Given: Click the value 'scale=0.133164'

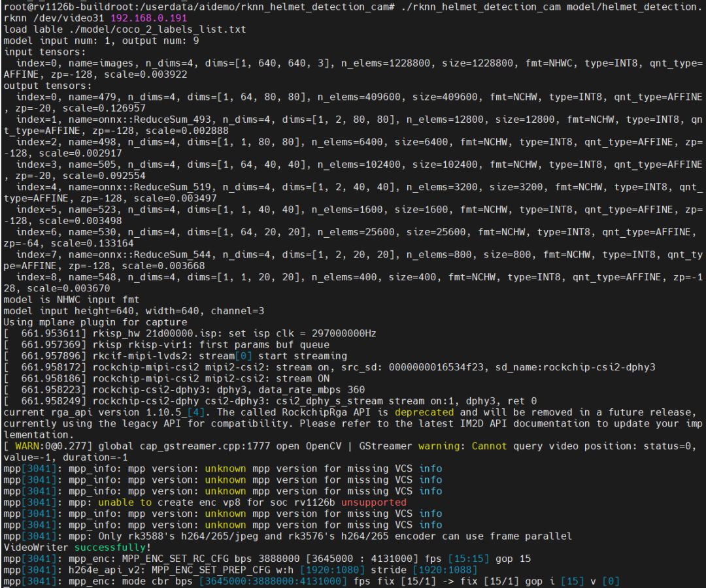Looking at the screenshot, I should [92, 244].
